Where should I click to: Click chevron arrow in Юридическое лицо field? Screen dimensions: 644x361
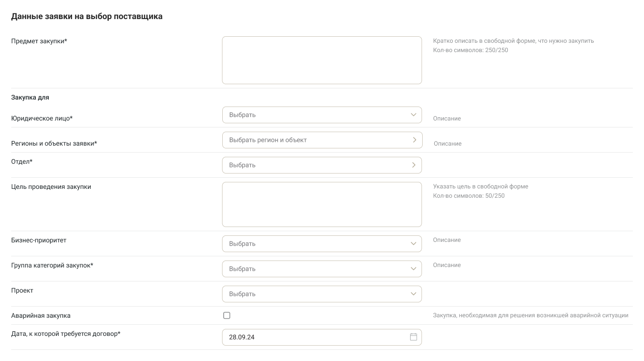(413, 114)
